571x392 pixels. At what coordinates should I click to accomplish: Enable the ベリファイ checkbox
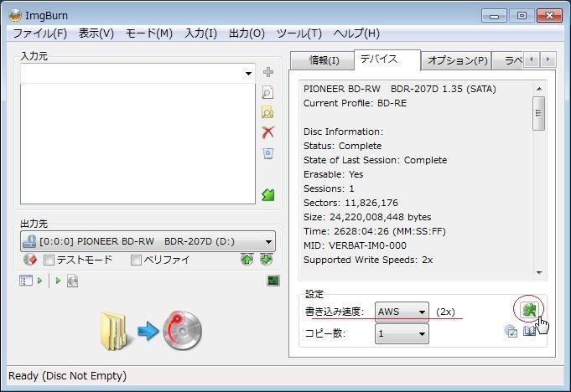136,260
